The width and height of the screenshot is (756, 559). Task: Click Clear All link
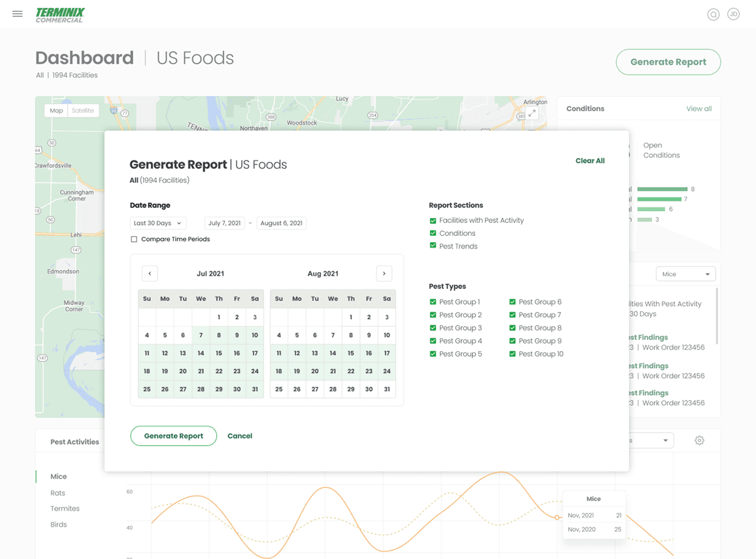(x=590, y=161)
